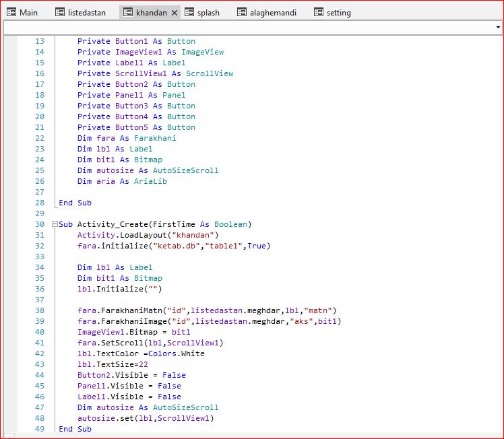The width and height of the screenshot is (504, 439).
Task: Open the sub selector dropdown arrow
Action: point(498,28)
